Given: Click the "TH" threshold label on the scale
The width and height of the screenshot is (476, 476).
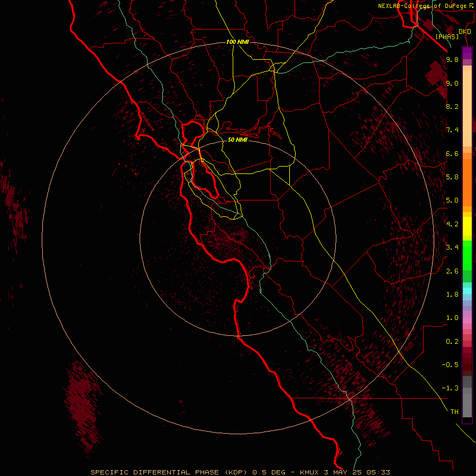Looking at the screenshot, I should [454, 412].
